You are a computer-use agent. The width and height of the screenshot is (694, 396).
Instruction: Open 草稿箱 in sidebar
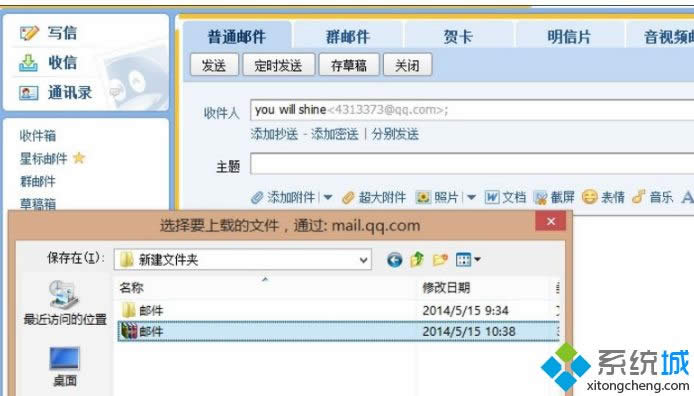(38, 204)
